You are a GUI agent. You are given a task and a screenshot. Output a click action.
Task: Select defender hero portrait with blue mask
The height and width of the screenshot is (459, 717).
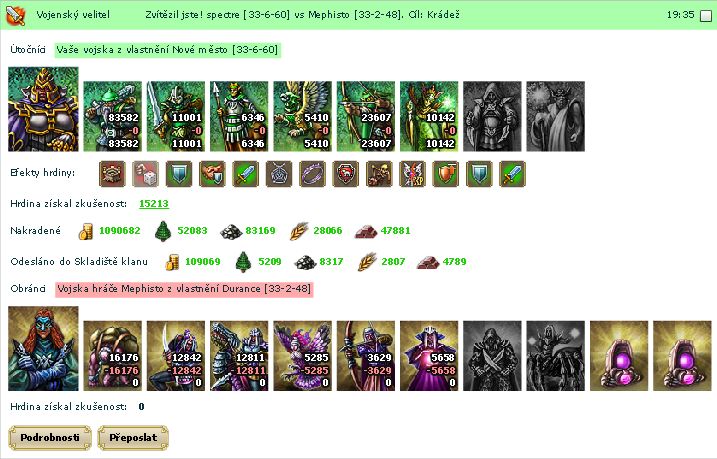point(43,348)
